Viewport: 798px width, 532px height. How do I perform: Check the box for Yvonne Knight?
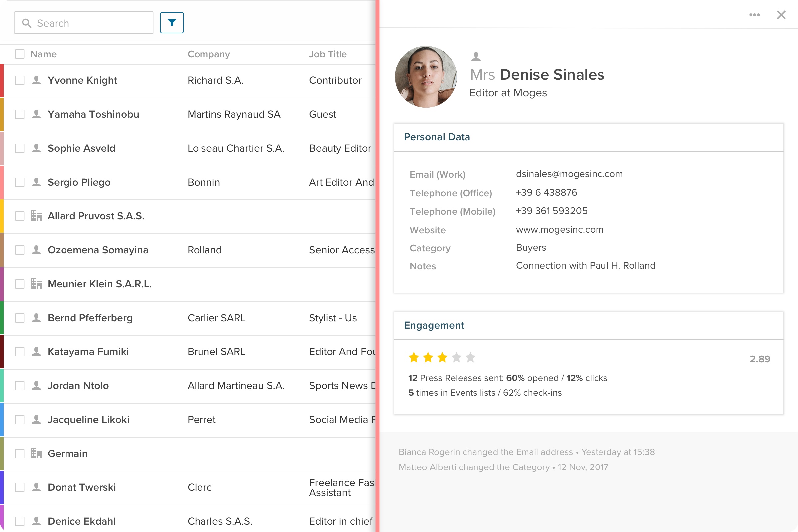pyautogui.click(x=20, y=80)
